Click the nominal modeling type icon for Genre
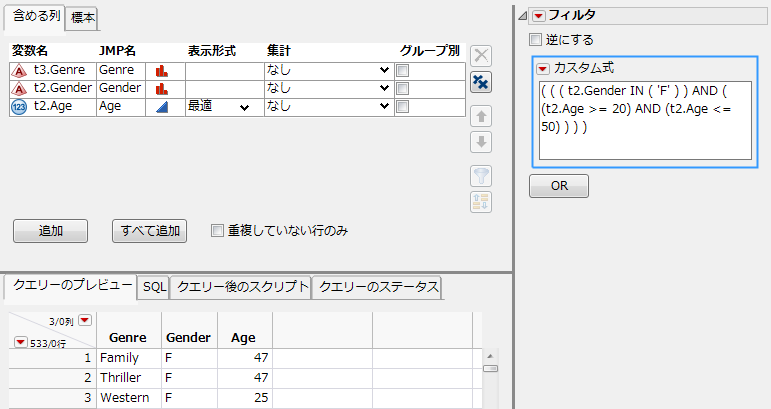 pyautogui.click(x=160, y=71)
